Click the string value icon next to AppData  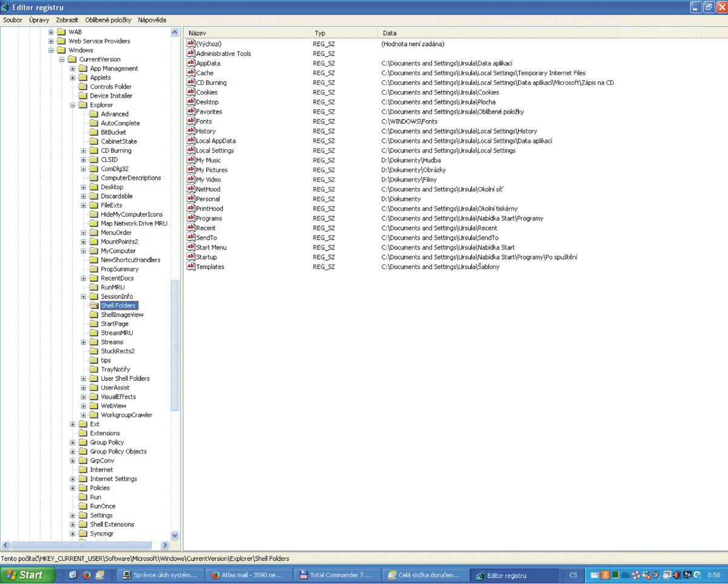click(x=191, y=63)
